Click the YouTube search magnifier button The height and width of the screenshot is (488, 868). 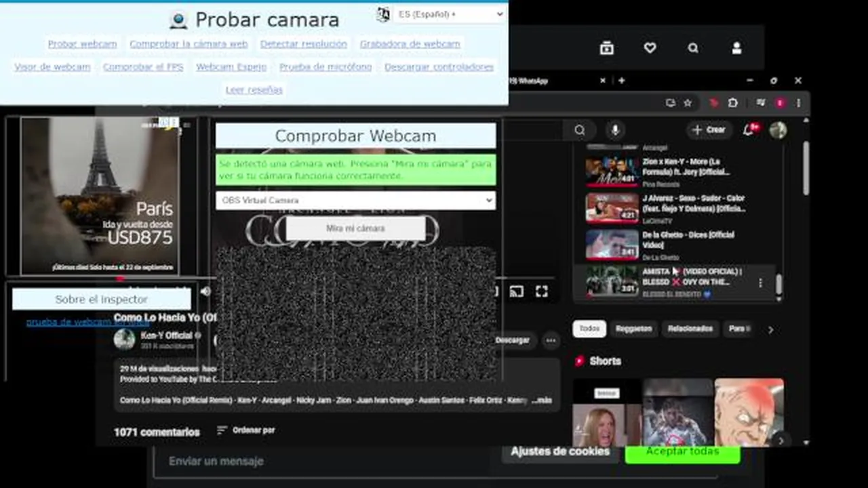[x=580, y=130]
